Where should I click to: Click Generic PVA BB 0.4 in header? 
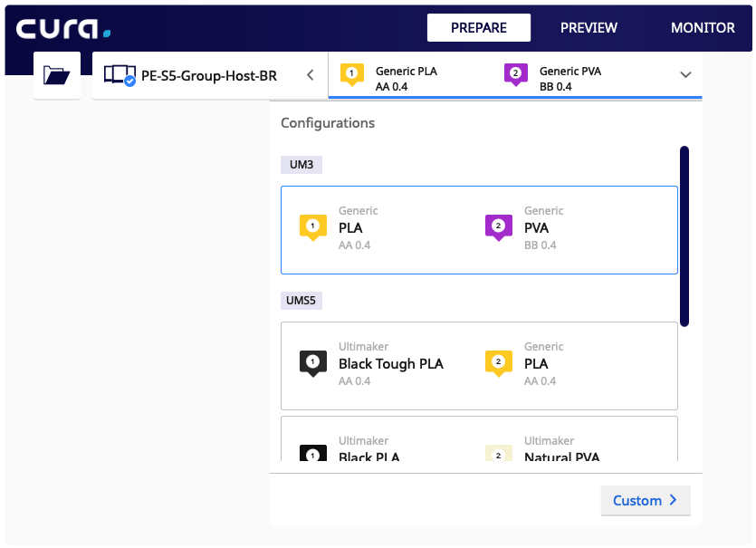(x=569, y=79)
